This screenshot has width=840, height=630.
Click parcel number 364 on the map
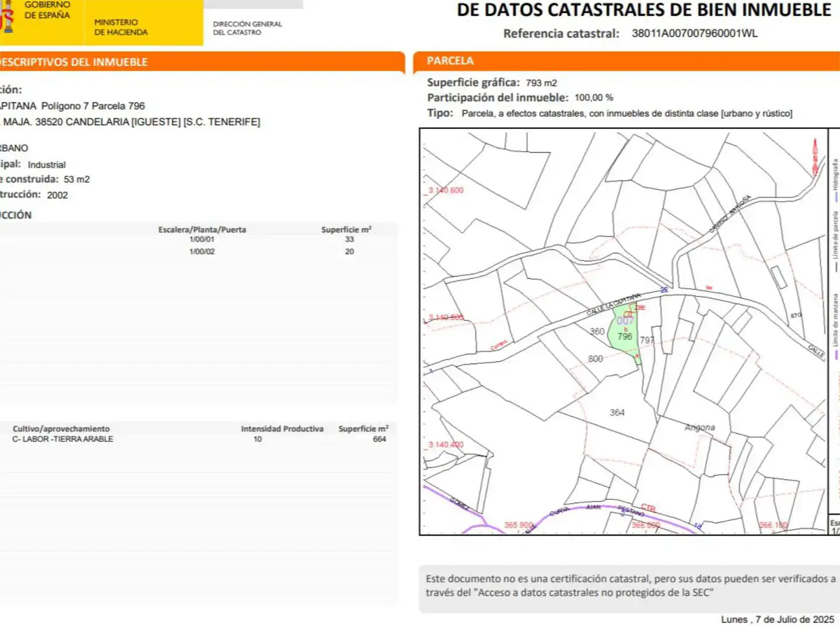pos(617,412)
